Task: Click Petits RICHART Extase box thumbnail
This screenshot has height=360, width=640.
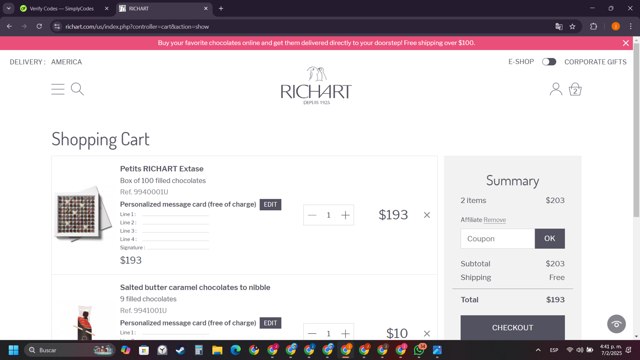Action: [83, 214]
